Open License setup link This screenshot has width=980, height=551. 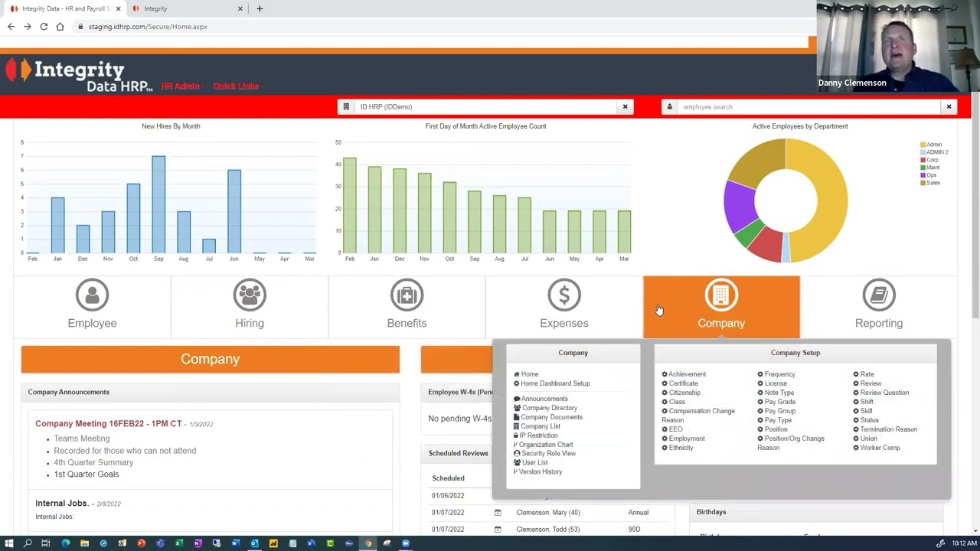[772, 383]
